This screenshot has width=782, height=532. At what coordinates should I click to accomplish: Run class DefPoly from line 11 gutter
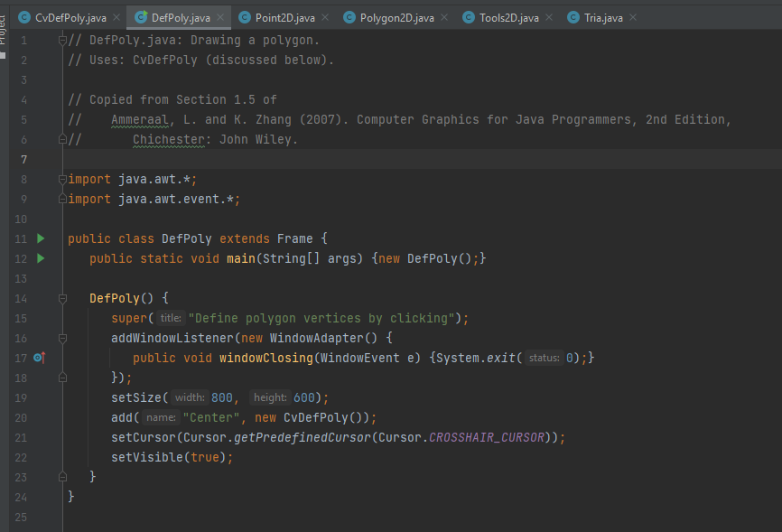[41, 238]
